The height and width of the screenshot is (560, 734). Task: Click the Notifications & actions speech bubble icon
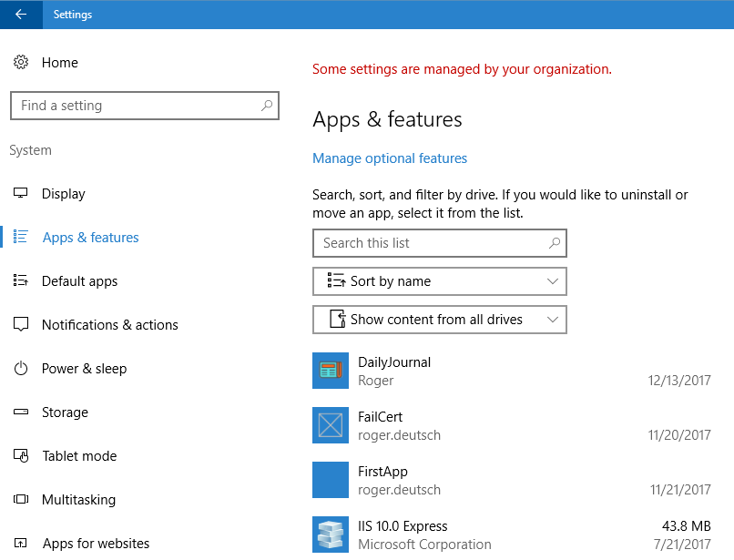(x=21, y=324)
